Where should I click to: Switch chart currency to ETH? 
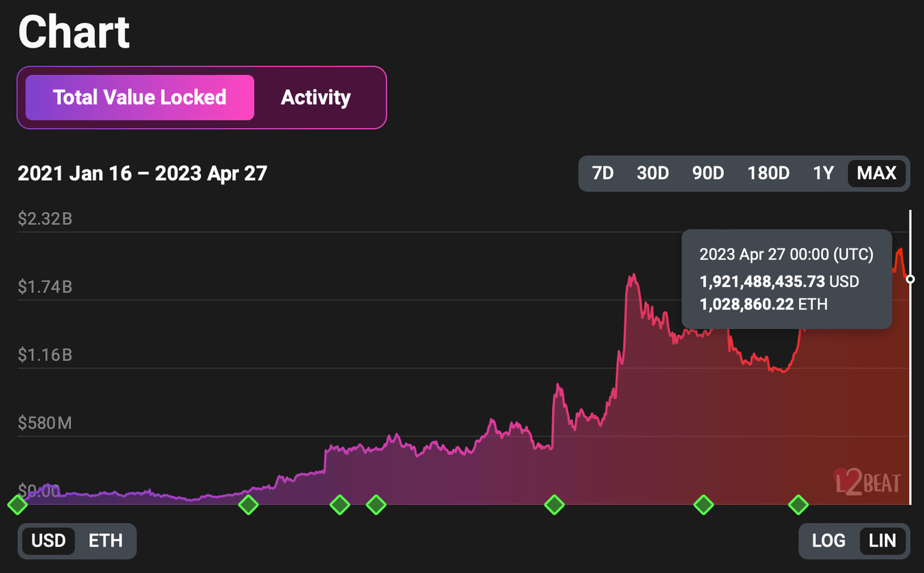coord(105,541)
